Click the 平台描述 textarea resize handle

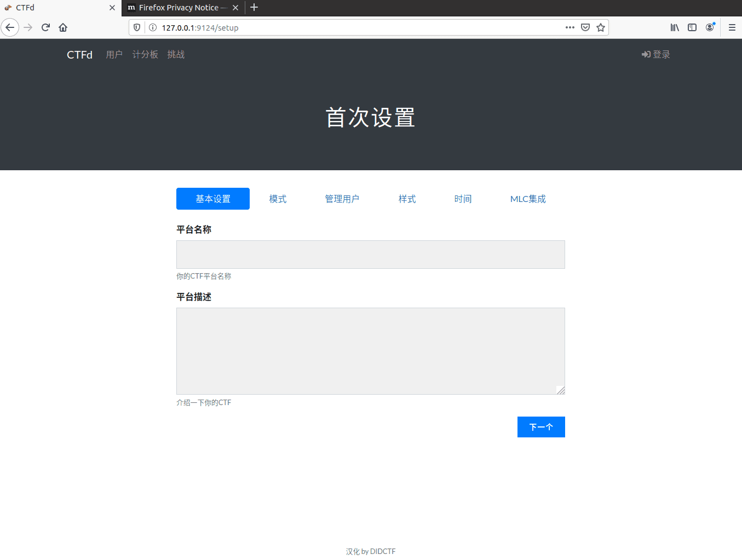pos(561,390)
